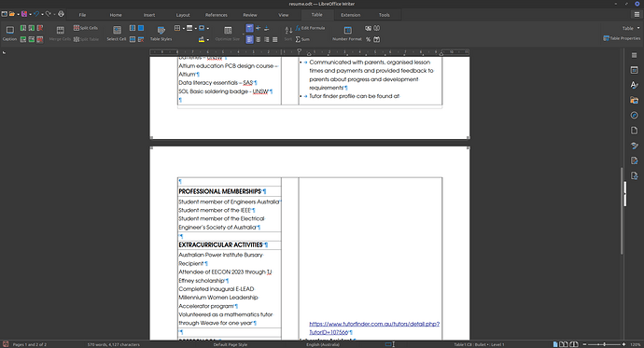644x348 pixels.
Task: Click the Edit Formula button
Action: pos(310,28)
